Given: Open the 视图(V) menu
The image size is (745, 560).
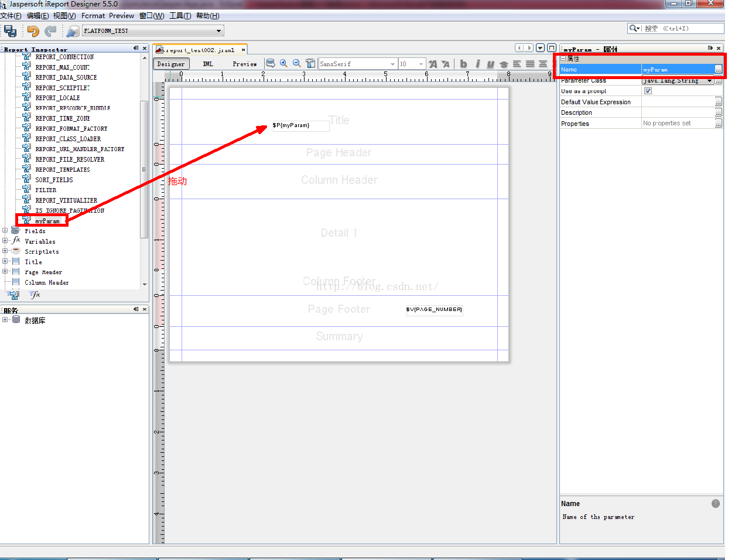Looking at the screenshot, I should [x=64, y=16].
